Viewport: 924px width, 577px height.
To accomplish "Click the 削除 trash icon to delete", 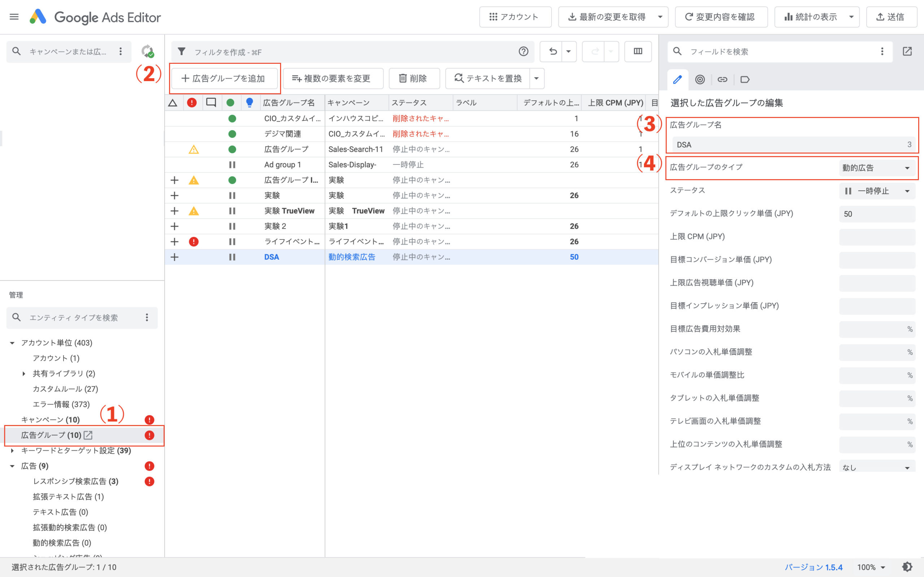I will coord(414,78).
